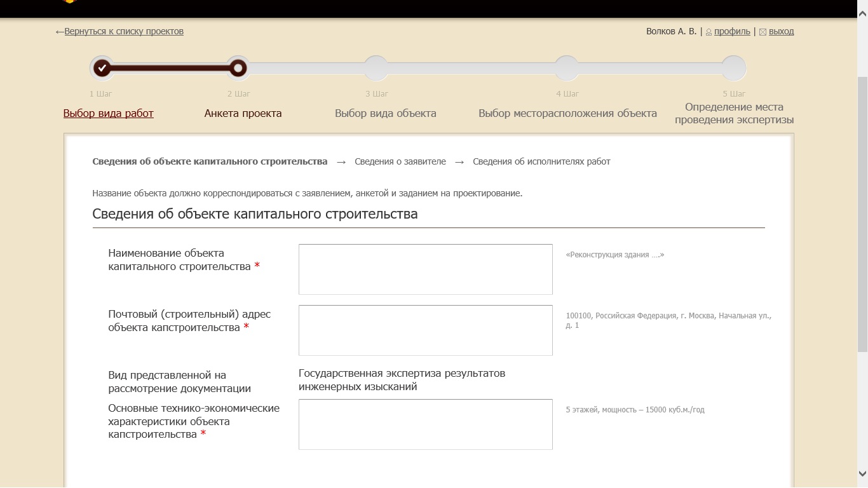Click the step 2 progress circle
Image resolution: width=868 pixels, height=488 pixels.
[x=238, y=68]
